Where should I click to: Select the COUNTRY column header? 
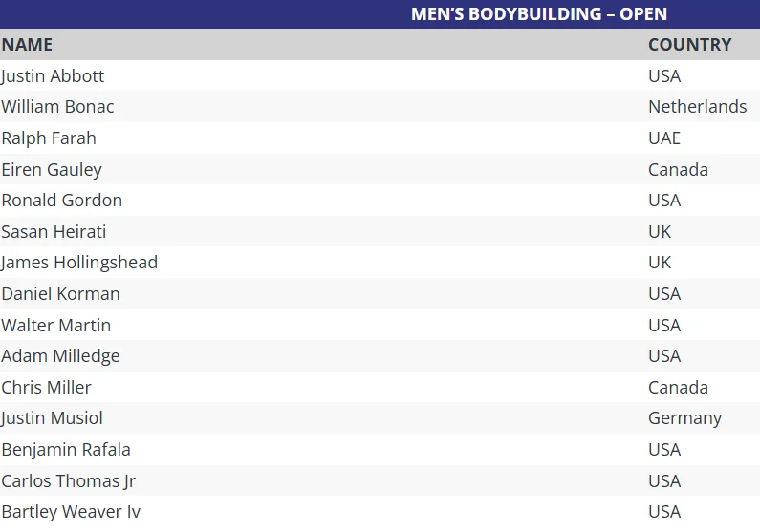tap(689, 45)
